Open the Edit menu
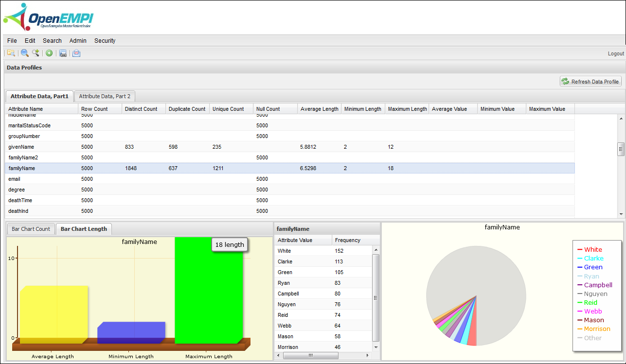Viewport: 626px width, 364px height. [30, 41]
